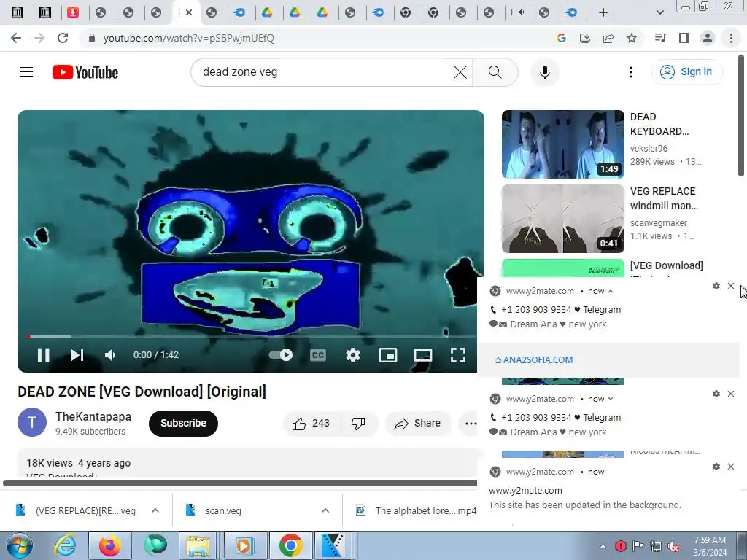
Task: Switch to the tab playing audio
Action: [519, 12]
